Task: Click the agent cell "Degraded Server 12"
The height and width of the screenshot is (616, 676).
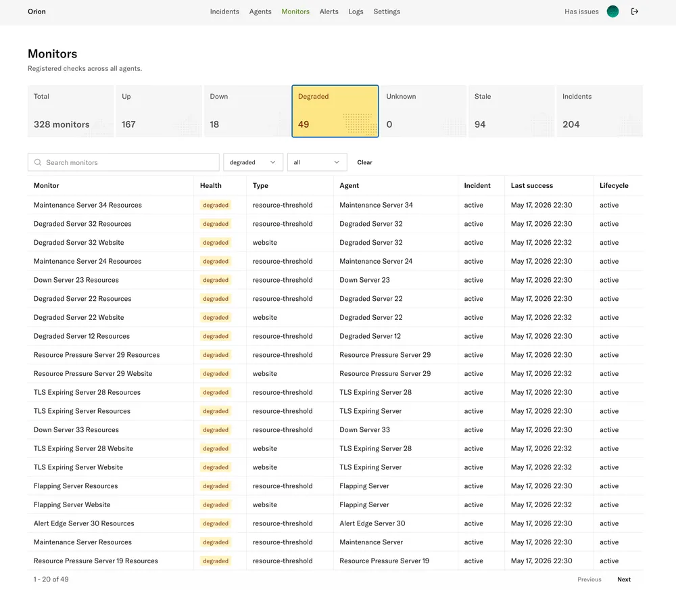Action: coord(370,336)
